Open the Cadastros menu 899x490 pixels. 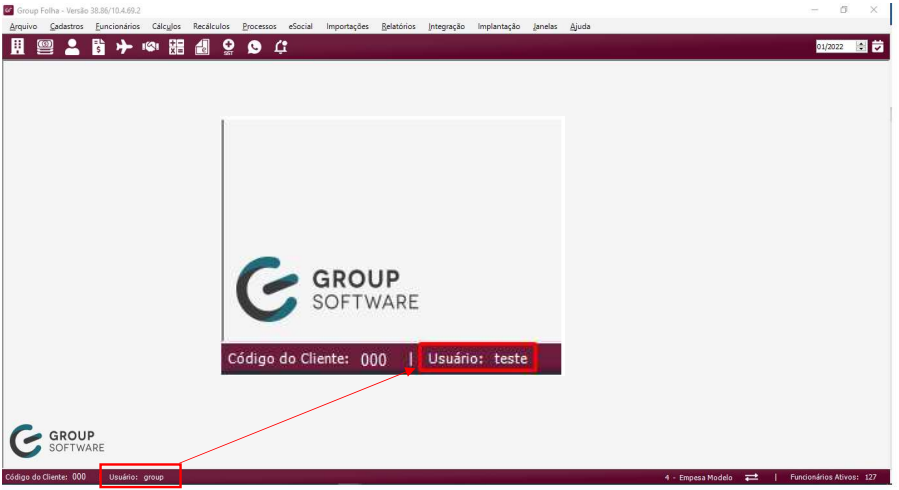coord(67,26)
